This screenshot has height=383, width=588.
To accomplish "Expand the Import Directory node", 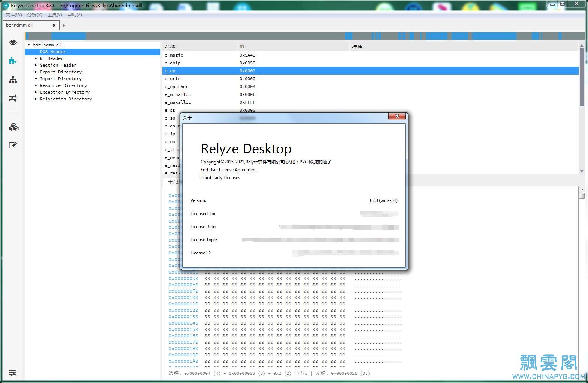I will pyautogui.click(x=36, y=79).
